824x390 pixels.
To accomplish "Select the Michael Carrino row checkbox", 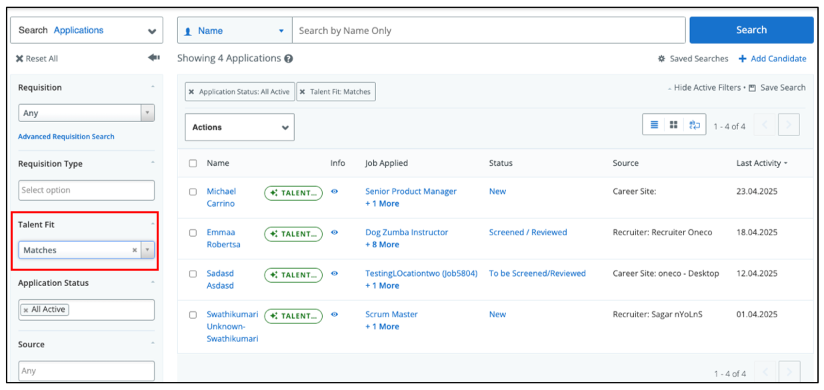I will pyautogui.click(x=193, y=192).
